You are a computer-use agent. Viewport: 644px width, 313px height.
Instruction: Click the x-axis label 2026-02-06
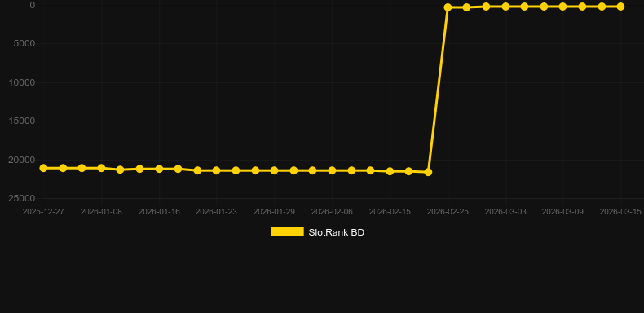pos(332,212)
